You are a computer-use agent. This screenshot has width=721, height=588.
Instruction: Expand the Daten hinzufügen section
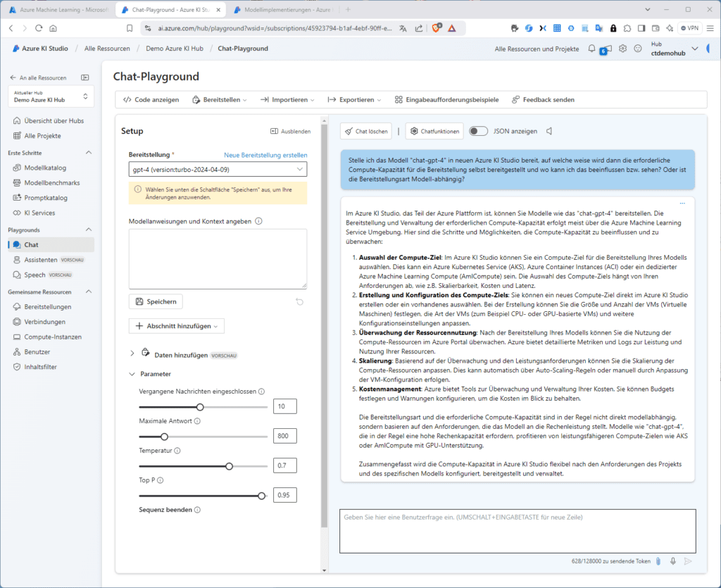pyautogui.click(x=132, y=353)
